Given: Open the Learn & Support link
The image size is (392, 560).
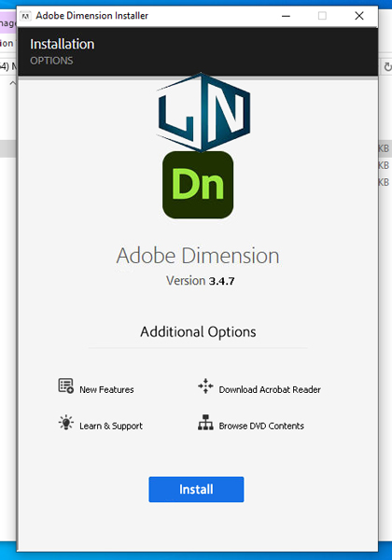Looking at the screenshot, I should tap(111, 426).
